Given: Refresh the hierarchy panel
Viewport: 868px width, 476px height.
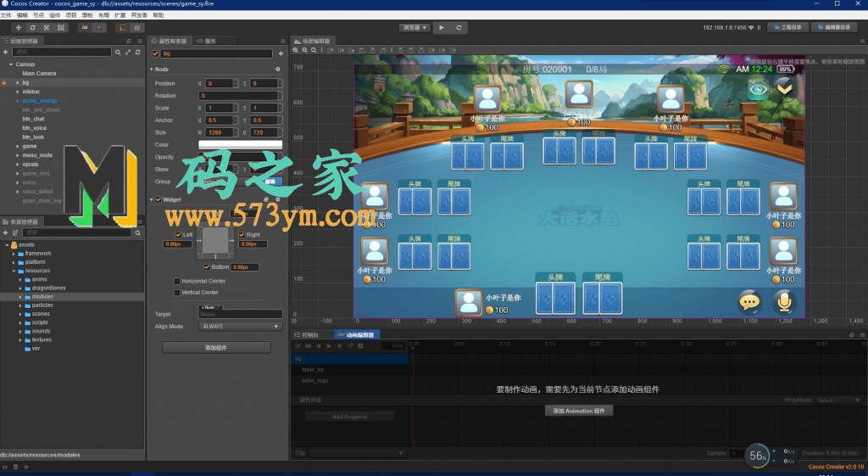Looking at the screenshot, I should pyautogui.click(x=138, y=52).
